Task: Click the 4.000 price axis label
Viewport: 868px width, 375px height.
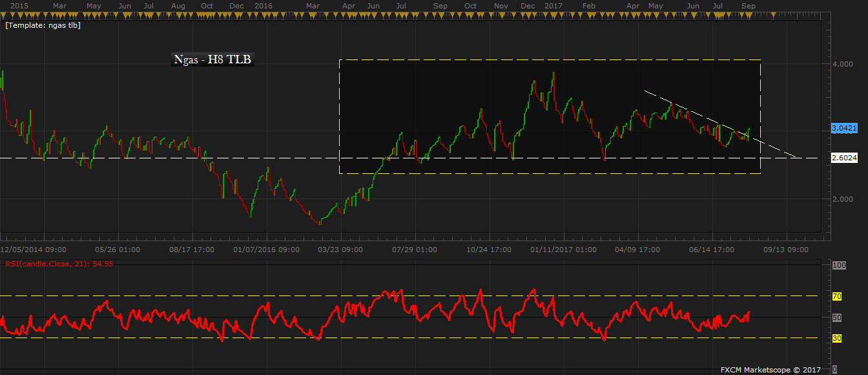Action: (x=840, y=64)
